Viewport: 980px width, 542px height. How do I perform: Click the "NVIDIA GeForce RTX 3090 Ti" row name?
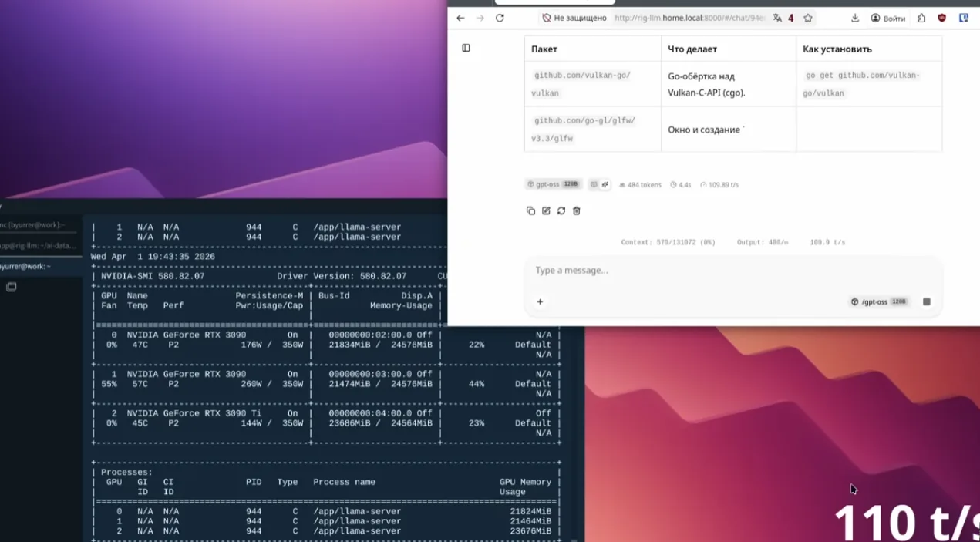194,413
